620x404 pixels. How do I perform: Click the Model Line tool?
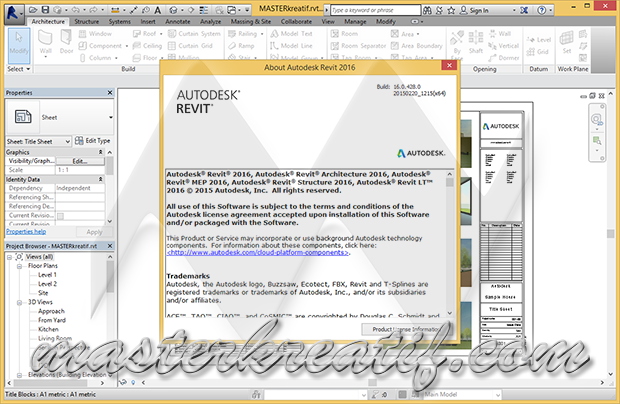tap(291, 46)
